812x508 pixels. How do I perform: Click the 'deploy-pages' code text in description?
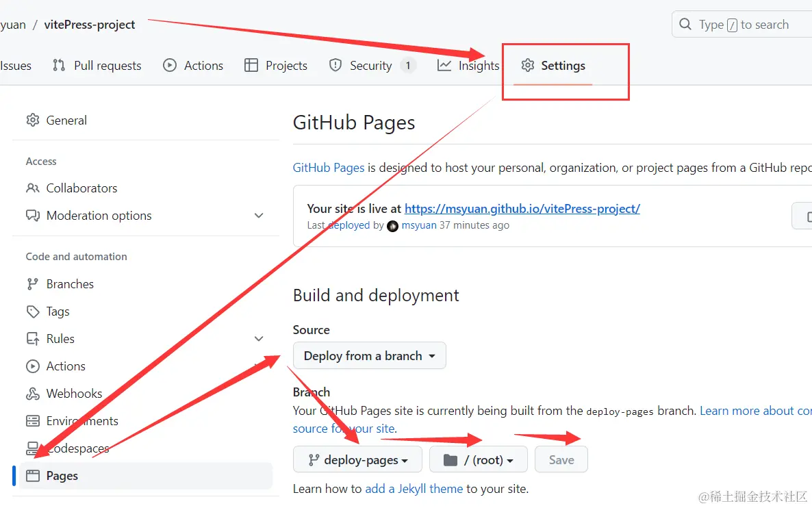(x=620, y=411)
